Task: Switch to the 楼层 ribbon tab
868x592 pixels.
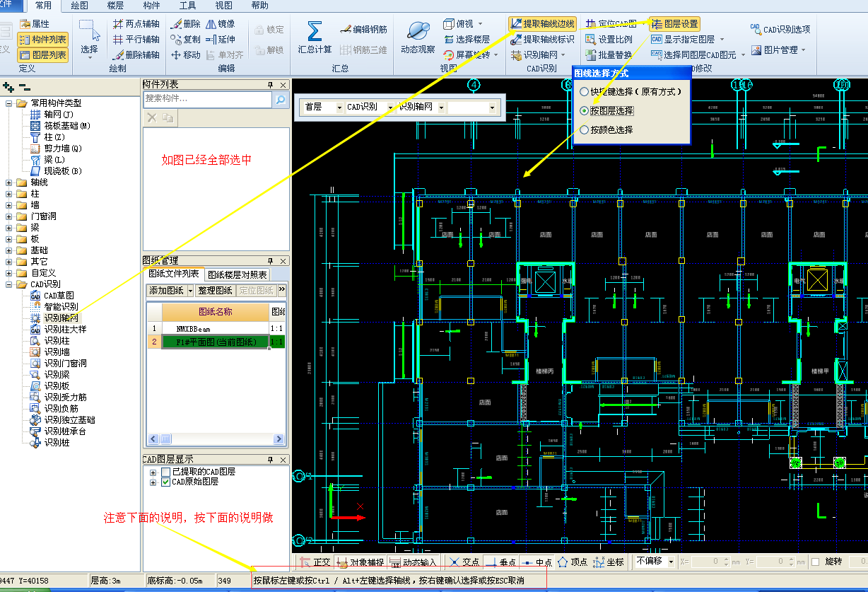Action: [115, 6]
